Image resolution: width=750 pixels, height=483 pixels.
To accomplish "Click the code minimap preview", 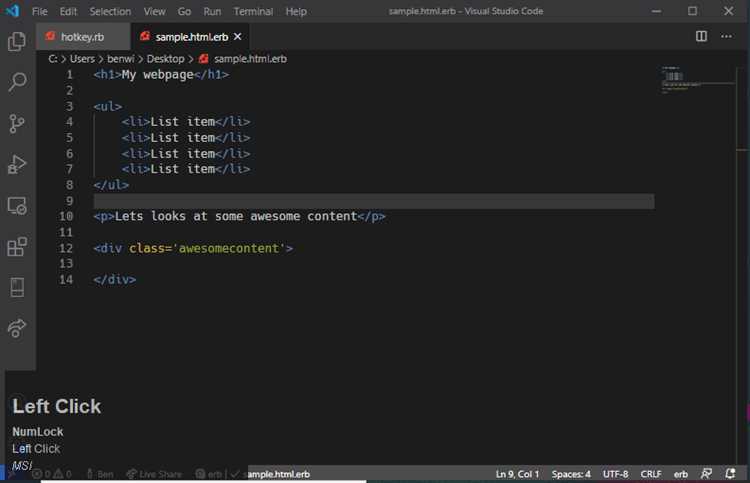I will coord(697,79).
